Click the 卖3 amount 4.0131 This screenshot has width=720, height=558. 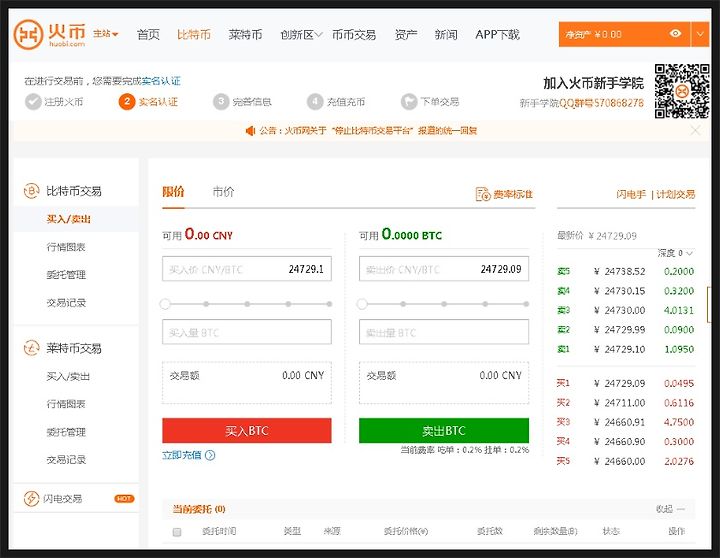coord(679,310)
